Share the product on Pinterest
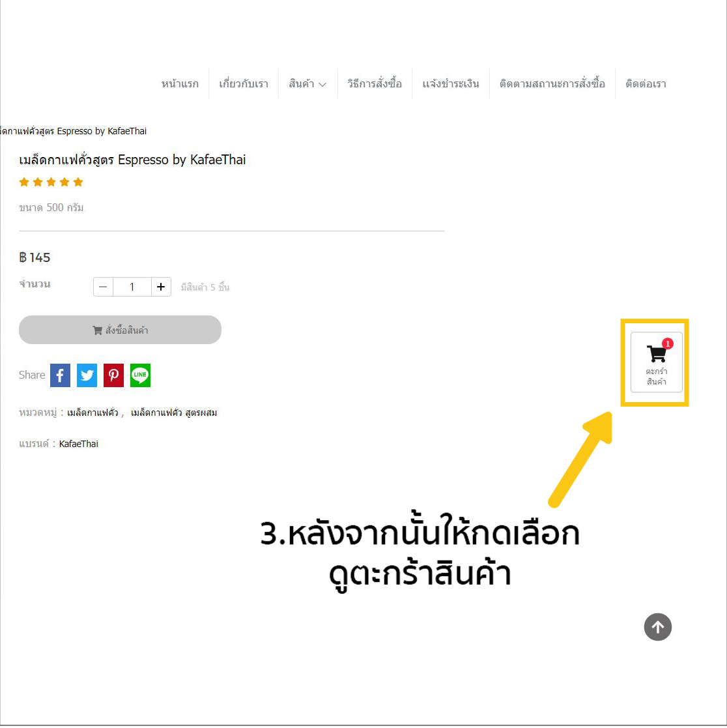 coord(113,375)
